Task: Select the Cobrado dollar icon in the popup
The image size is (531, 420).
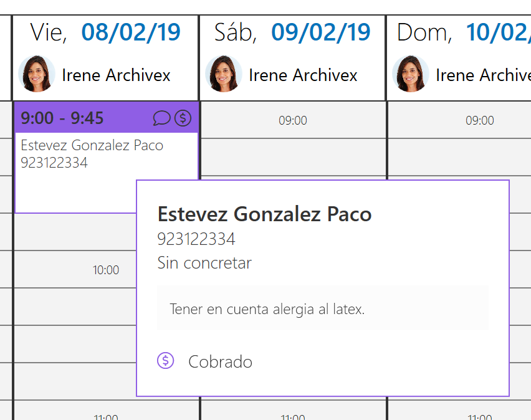Action: (165, 360)
